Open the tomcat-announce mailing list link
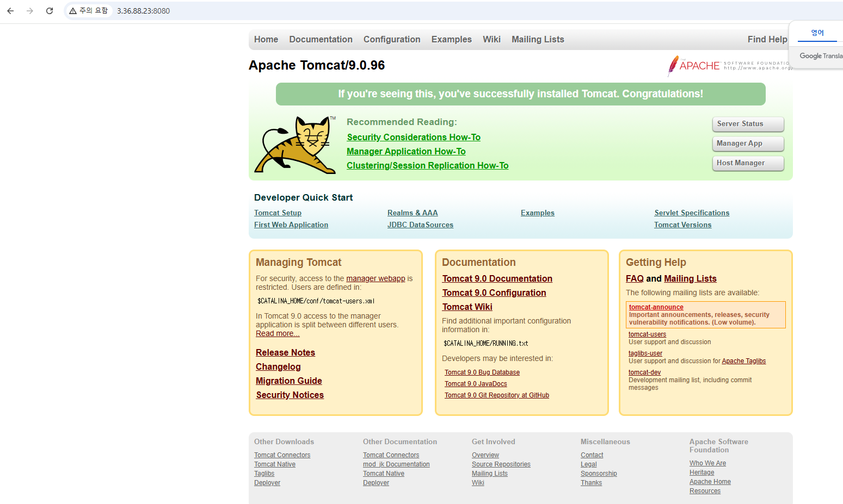Image resolution: width=843 pixels, height=504 pixels. (656, 307)
